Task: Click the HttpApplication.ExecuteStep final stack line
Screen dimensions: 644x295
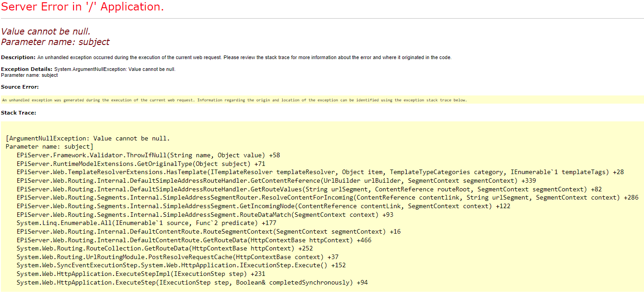Action: [192, 282]
